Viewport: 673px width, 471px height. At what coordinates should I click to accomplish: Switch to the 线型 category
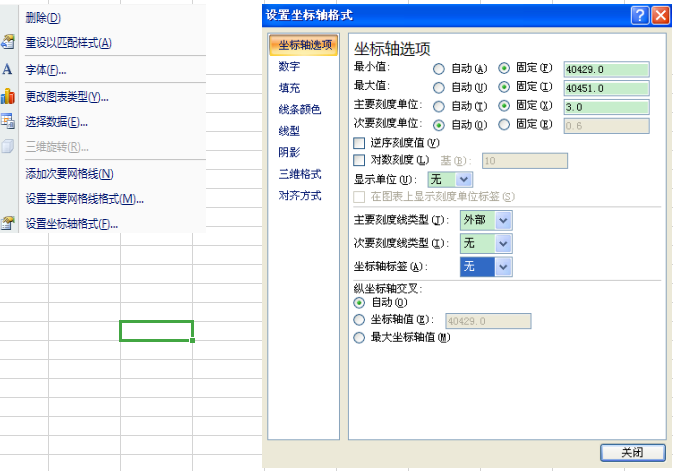point(289,131)
